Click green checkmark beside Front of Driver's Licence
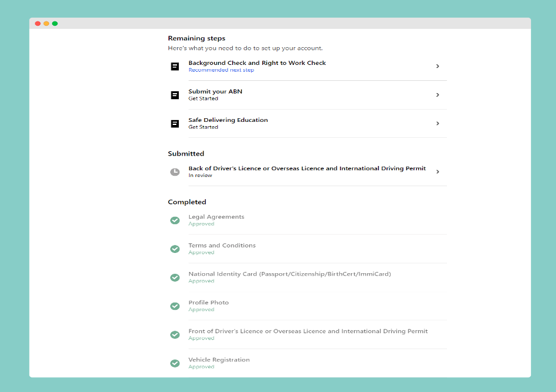This screenshot has width=556, height=392. point(175,334)
